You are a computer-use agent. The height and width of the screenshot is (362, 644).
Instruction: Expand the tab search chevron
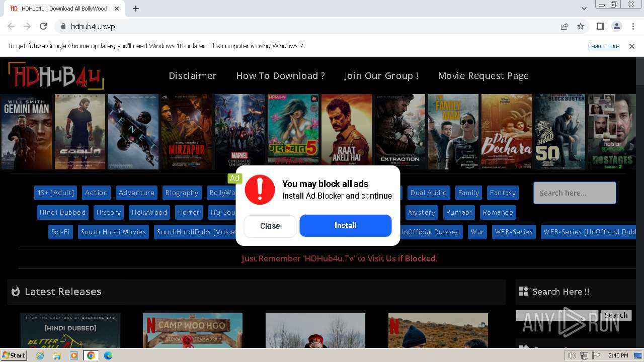tap(584, 9)
